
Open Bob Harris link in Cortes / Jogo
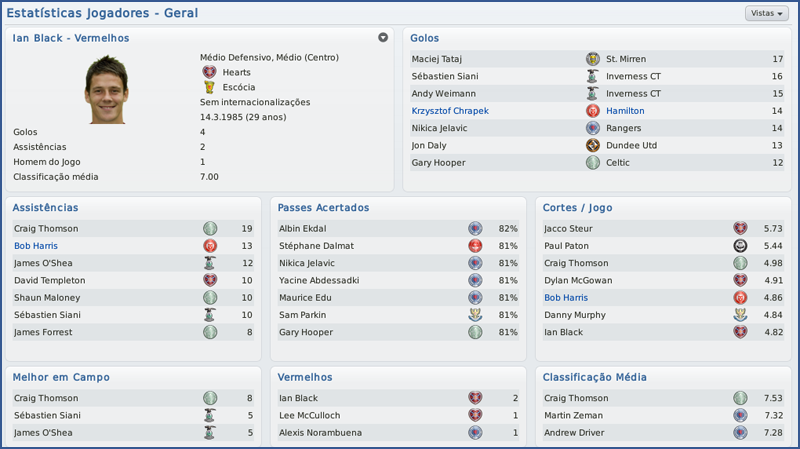point(566,298)
